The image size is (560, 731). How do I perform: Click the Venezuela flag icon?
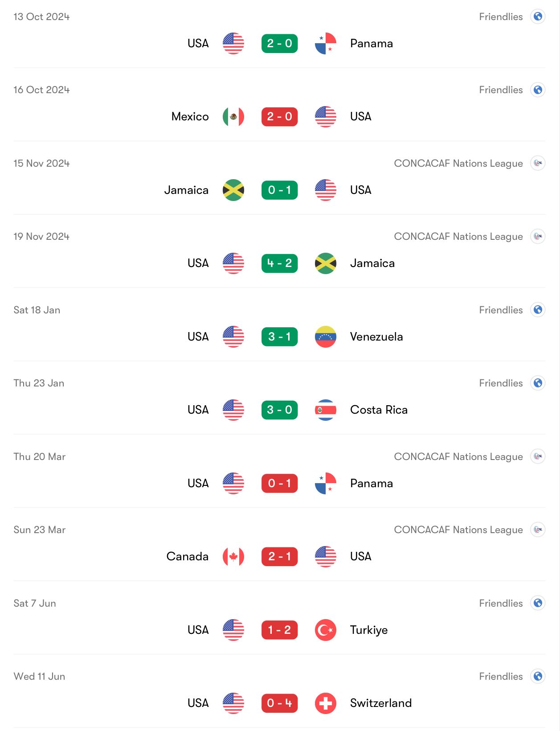point(326,337)
